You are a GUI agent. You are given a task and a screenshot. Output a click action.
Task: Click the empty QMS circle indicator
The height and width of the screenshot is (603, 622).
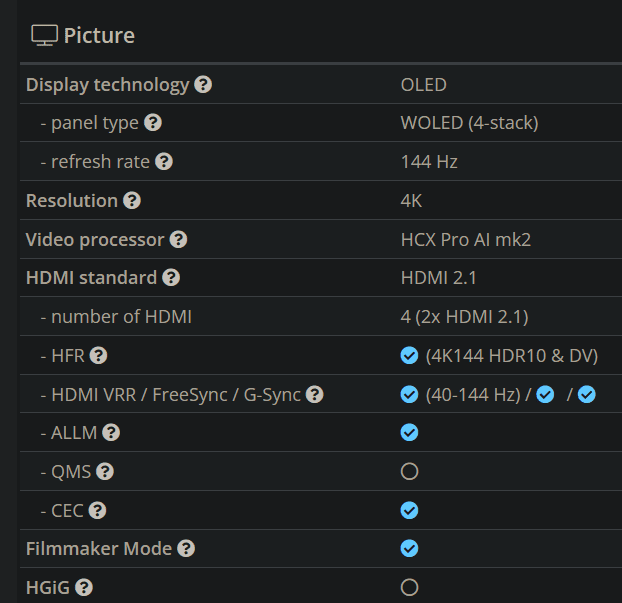(409, 471)
